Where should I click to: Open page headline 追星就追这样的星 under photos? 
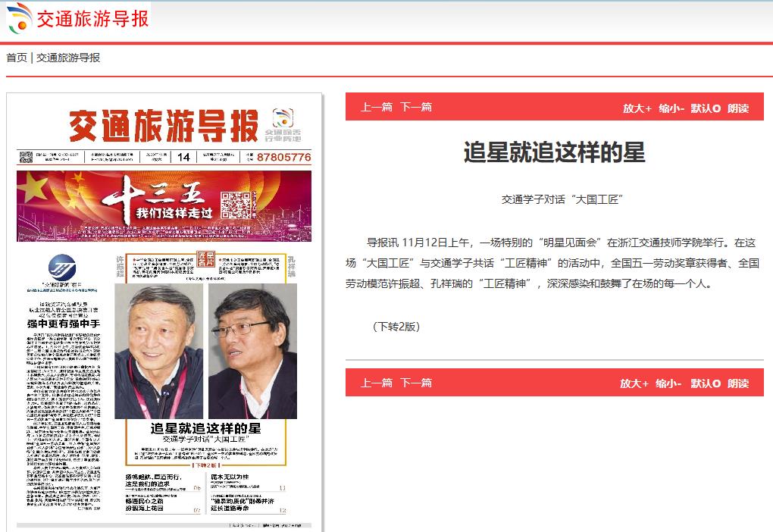click(x=205, y=428)
